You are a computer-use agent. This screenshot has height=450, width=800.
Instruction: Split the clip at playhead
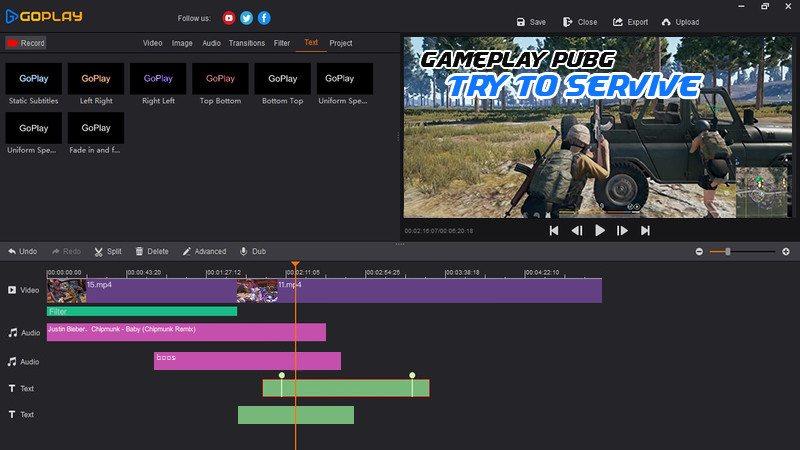click(108, 251)
